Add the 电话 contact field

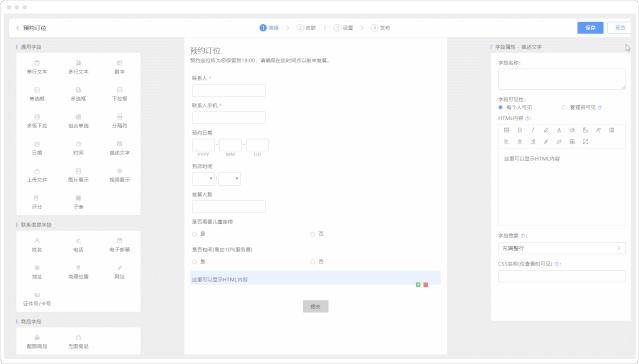point(78,245)
